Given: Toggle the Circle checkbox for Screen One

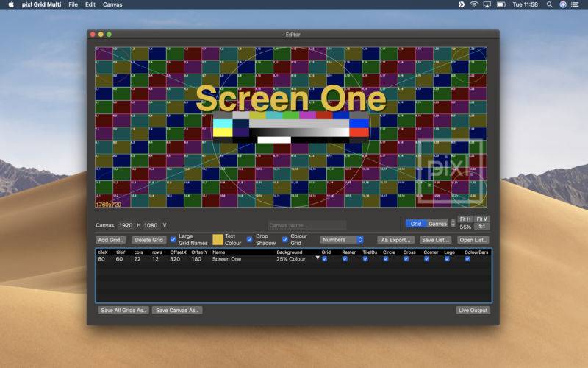Looking at the screenshot, I should click(x=386, y=259).
